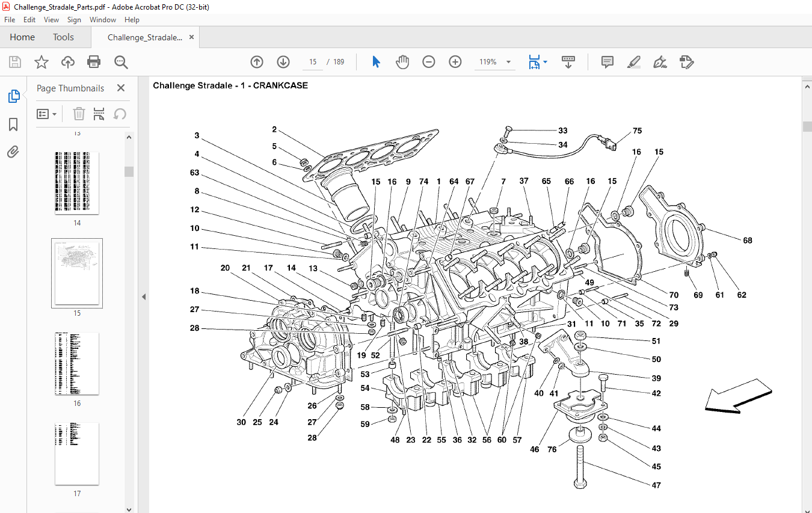Image resolution: width=812 pixels, height=513 pixels.
Task: Click the Page Thumbnails panel title
Action: click(70, 88)
